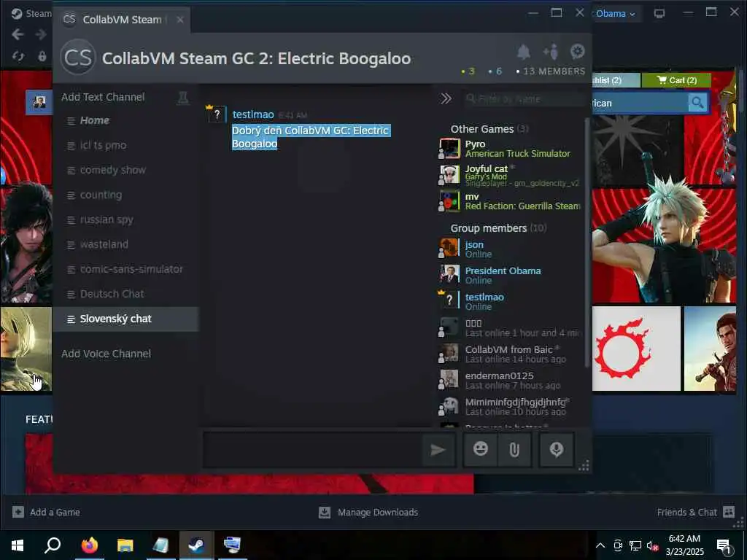This screenshot has height=560, width=747.
Task: Click the store search magnifier button
Action: tap(697, 102)
